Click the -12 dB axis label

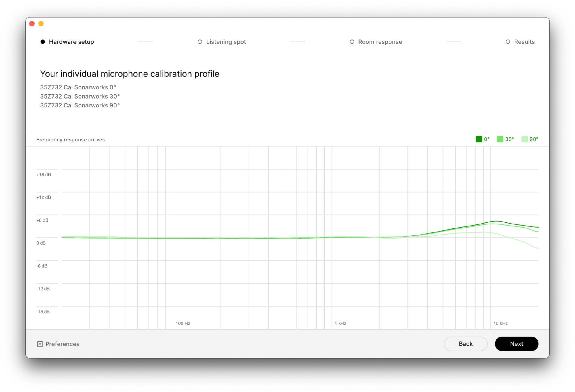[x=43, y=289]
